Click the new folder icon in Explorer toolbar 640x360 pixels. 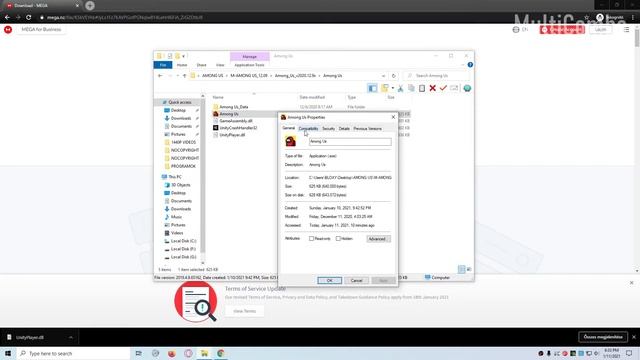tap(384, 88)
